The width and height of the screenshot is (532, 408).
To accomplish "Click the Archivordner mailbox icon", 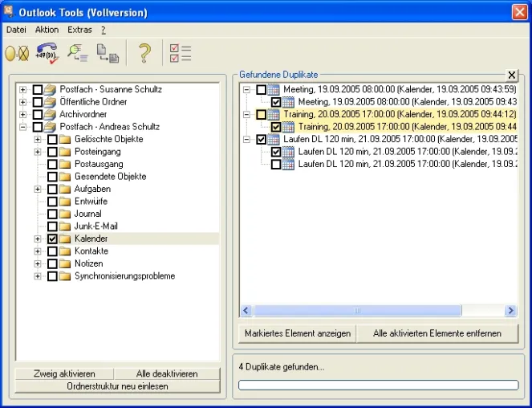I will pos(50,115).
